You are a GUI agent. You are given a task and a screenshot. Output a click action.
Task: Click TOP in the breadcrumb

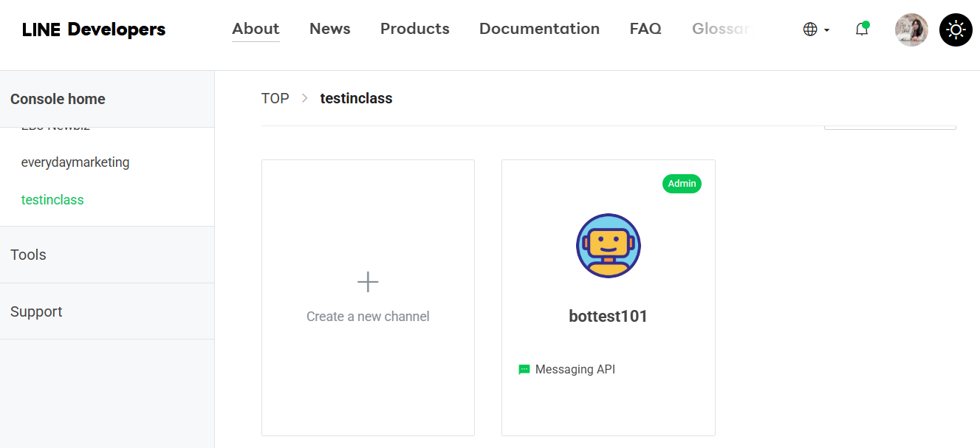coord(275,98)
